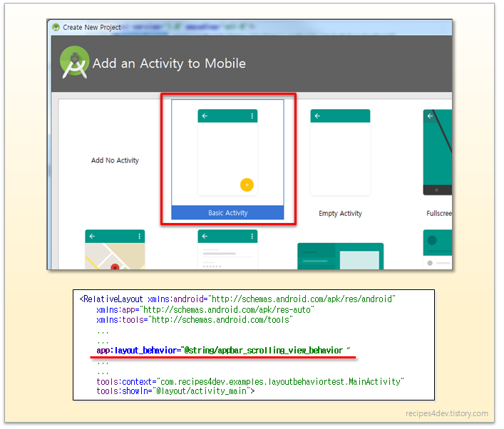Click the Basic Activity blue label
Image resolution: width=504 pixels, height=429 pixels.
[x=227, y=213]
